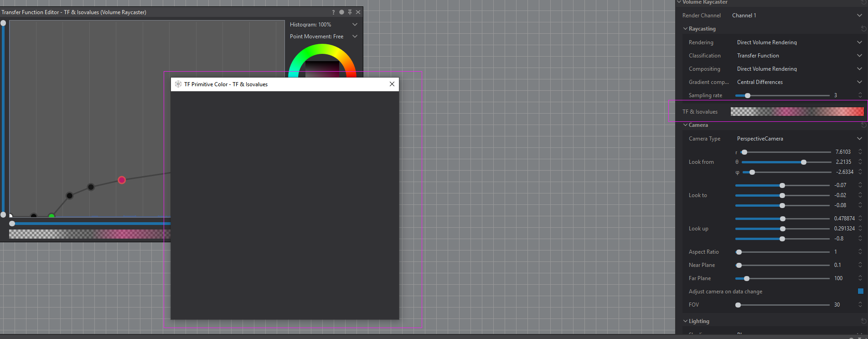
Task: Click the Near Plane slider handle
Action: 739,265
